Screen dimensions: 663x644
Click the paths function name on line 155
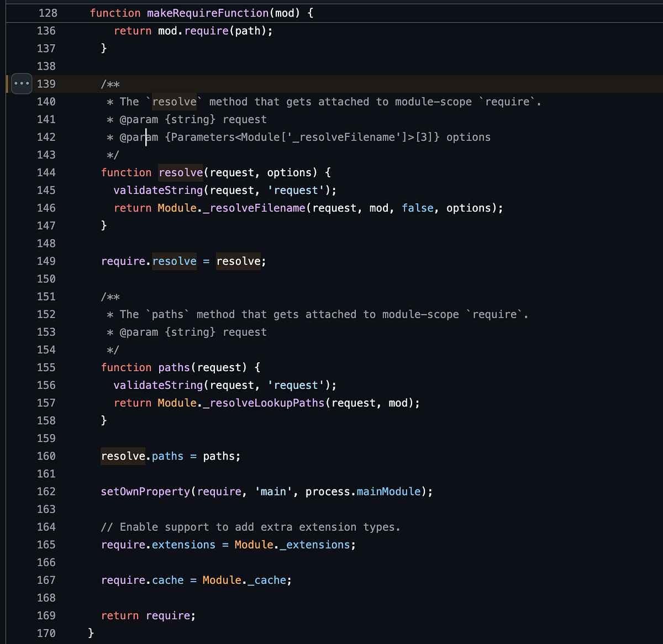(173, 367)
